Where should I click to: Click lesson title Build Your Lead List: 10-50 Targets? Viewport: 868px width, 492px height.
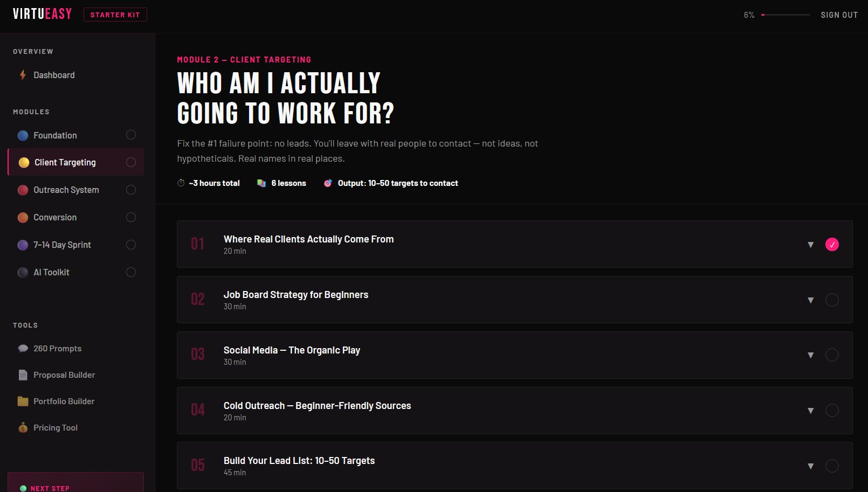tap(299, 460)
